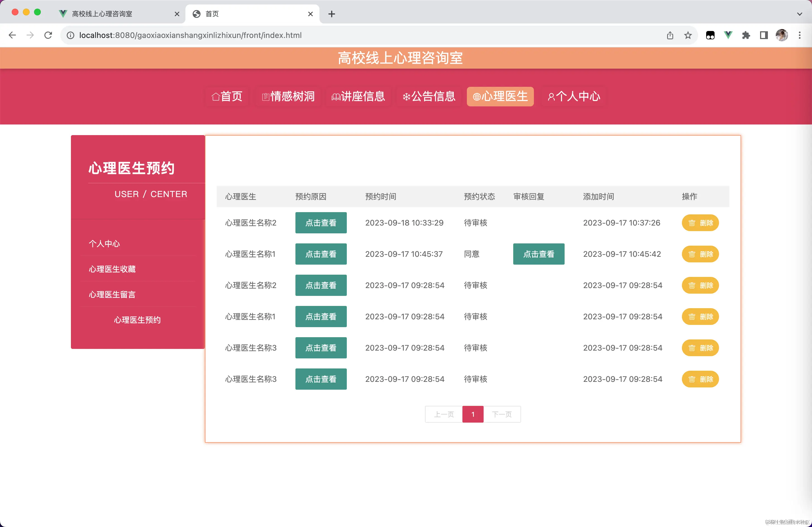Screen dimensions: 812x527
Task: Click the share icon in the address bar
Action: (670, 35)
